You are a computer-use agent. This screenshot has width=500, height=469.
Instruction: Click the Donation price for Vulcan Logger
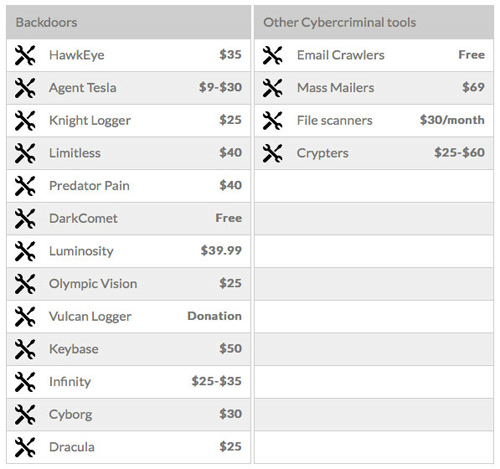coord(214,316)
